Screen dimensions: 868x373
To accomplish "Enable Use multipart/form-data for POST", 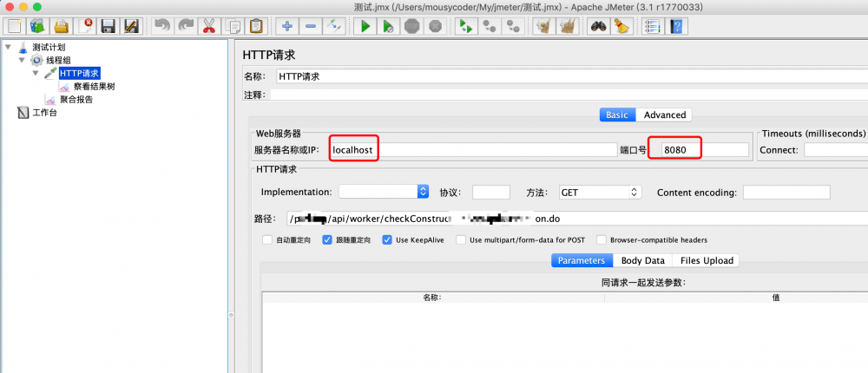I will 461,240.
